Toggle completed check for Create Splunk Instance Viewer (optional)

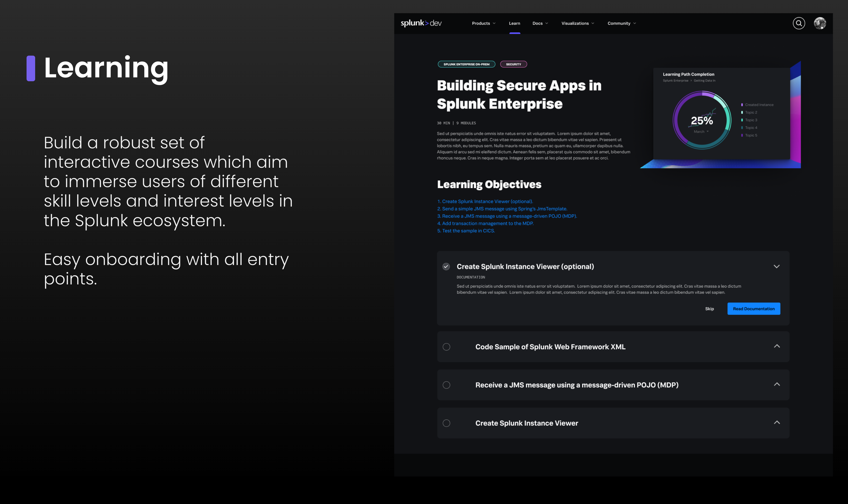[x=446, y=266]
